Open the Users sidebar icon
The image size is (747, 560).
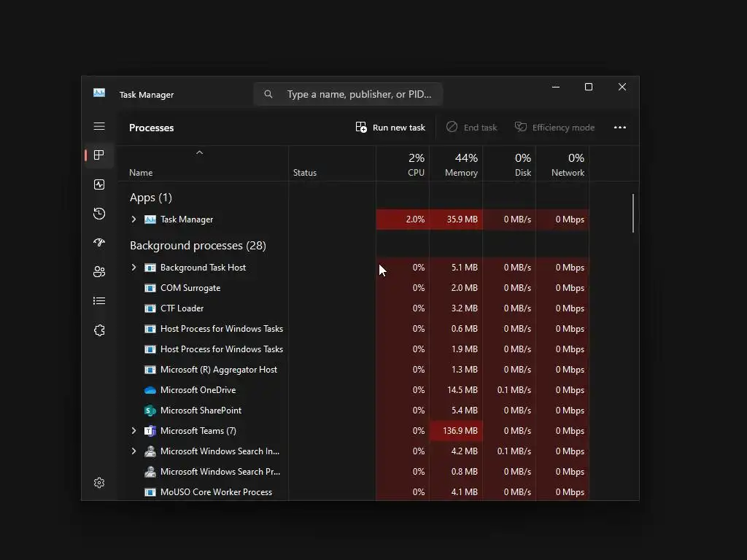[x=99, y=271]
